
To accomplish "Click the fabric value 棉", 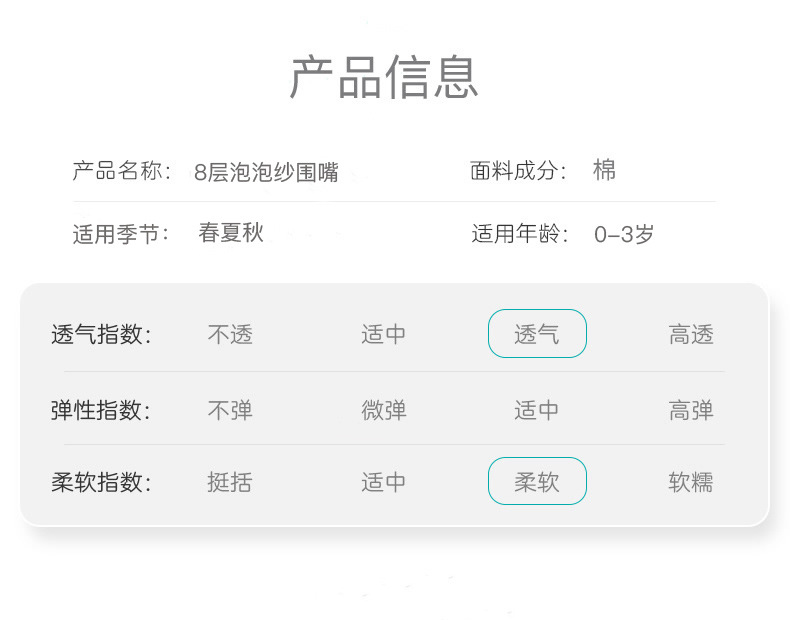I will click(x=604, y=170).
